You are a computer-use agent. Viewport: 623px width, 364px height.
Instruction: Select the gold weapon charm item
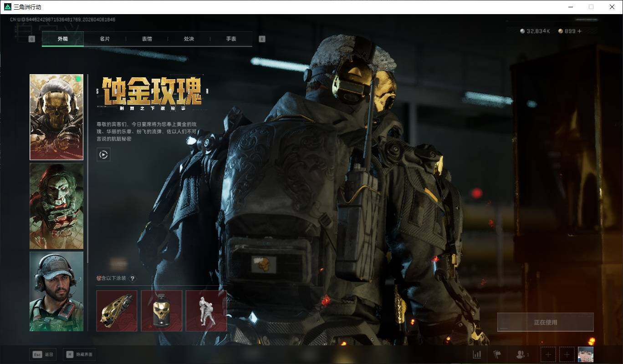tap(117, 311)
